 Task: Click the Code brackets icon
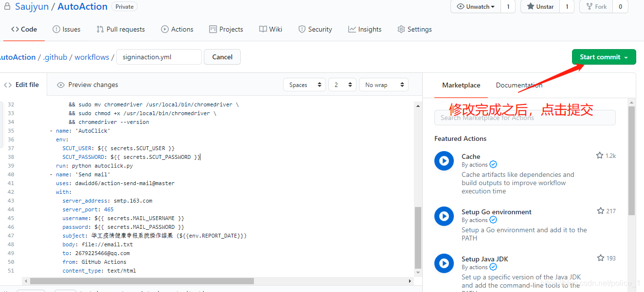click(15, 29)
